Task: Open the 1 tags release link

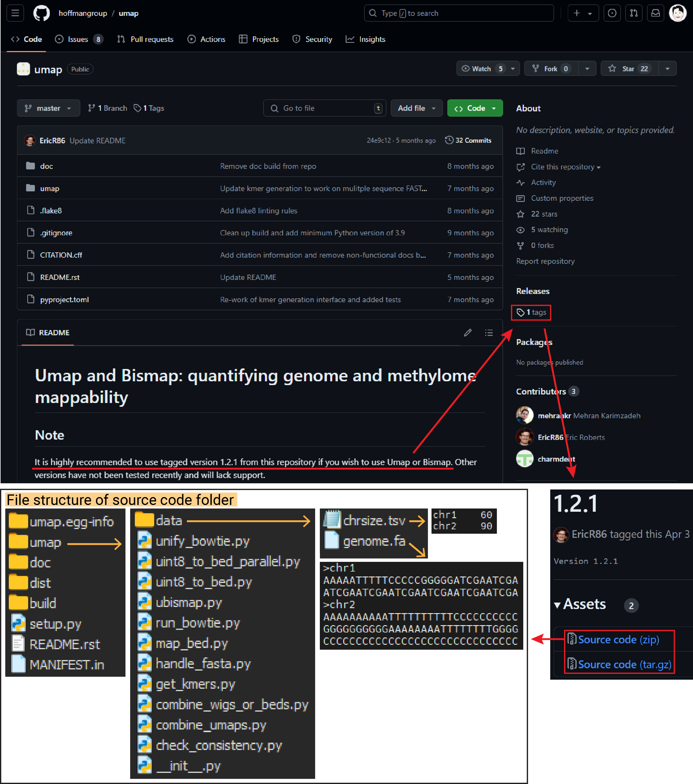Action: [531, 312]
